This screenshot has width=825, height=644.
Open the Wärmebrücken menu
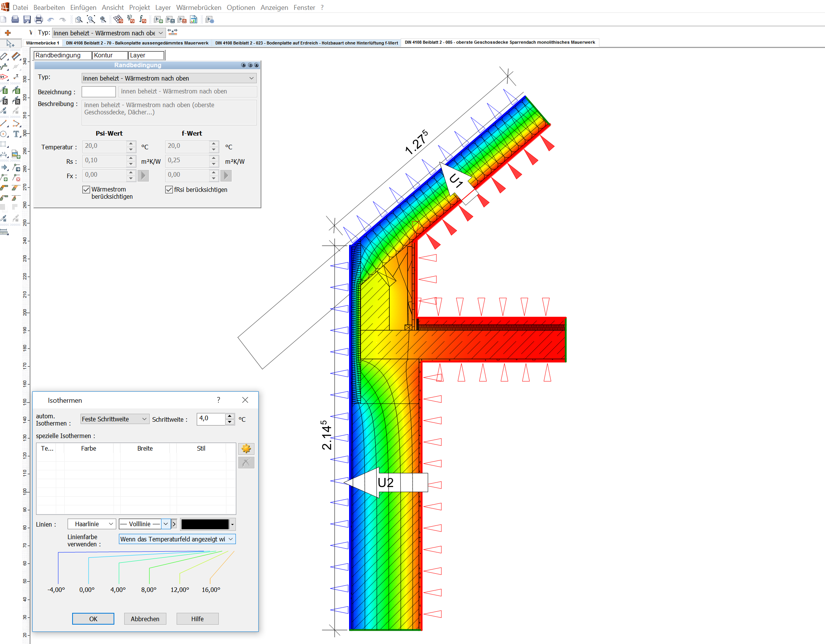coord(198,7)
